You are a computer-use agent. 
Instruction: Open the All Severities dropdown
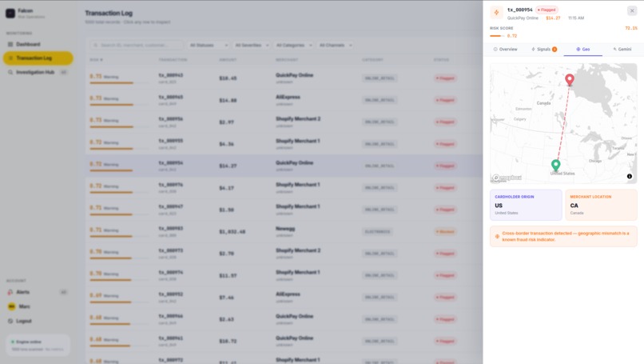252,45
